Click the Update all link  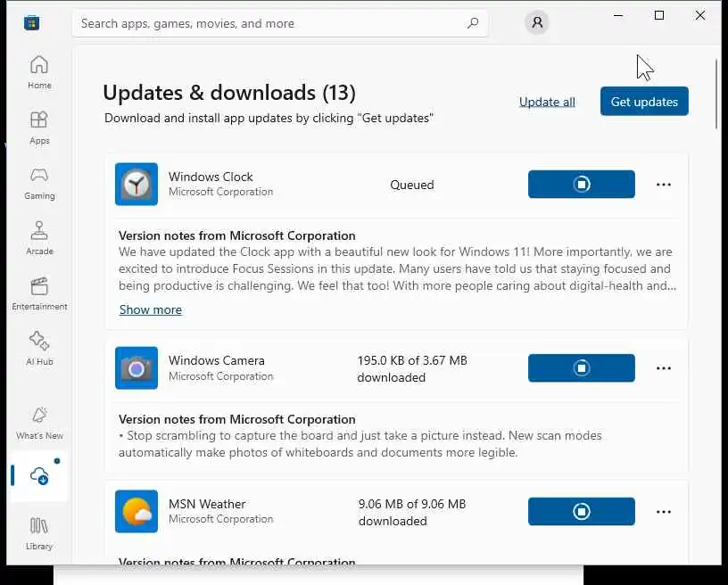click(547, 102)
